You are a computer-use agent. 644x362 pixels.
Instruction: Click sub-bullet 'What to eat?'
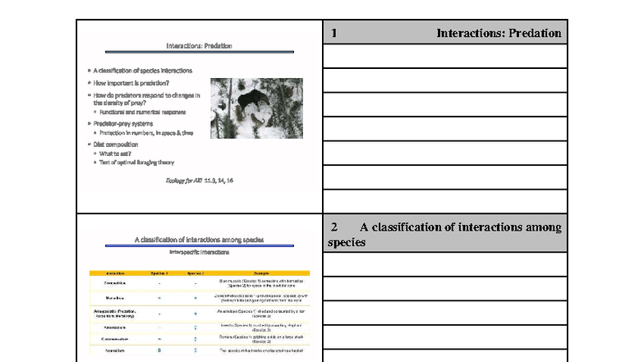click(x=115, y=154)
